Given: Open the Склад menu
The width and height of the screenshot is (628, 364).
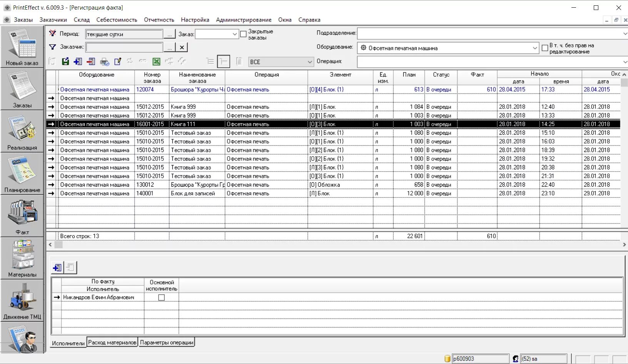Looking at the screenshot, I should (x=82, y=20).
